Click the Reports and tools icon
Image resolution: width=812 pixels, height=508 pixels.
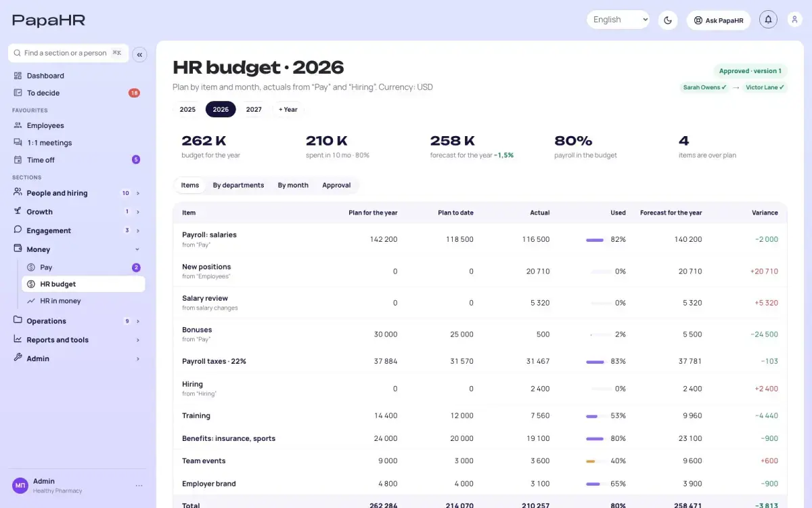tap(18, 339)
